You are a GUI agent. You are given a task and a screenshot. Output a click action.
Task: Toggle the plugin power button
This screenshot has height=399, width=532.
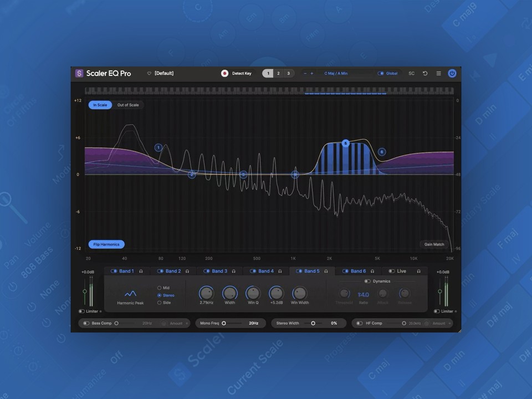[x=452, y=73]
